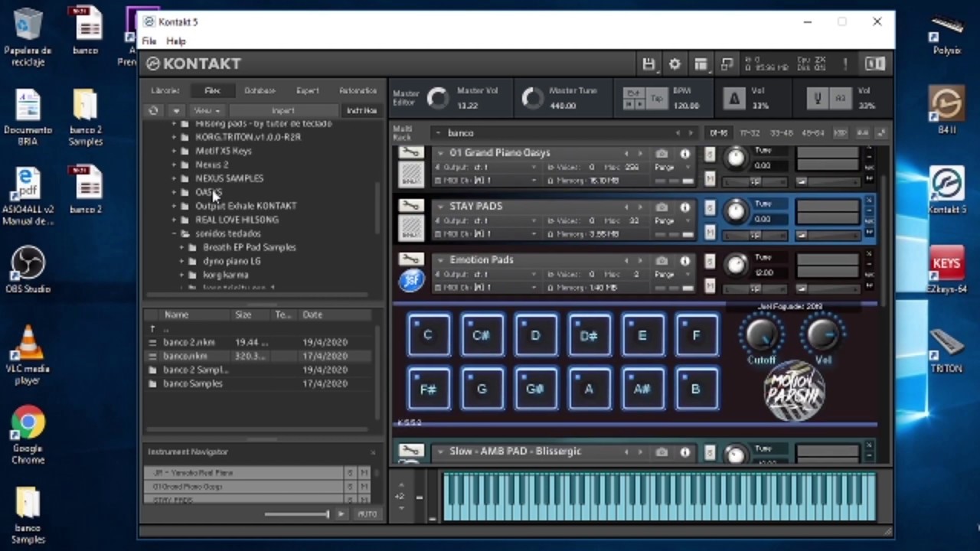Open the banco multi name dropdown
Viewport: 980px width, 551px height.
[439, 133]
